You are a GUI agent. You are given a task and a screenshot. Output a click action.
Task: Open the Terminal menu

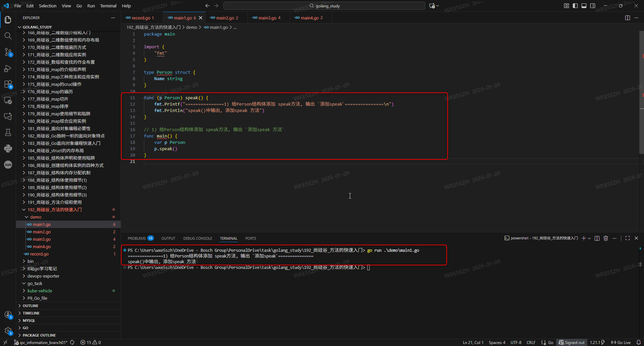tap(108, 6)
